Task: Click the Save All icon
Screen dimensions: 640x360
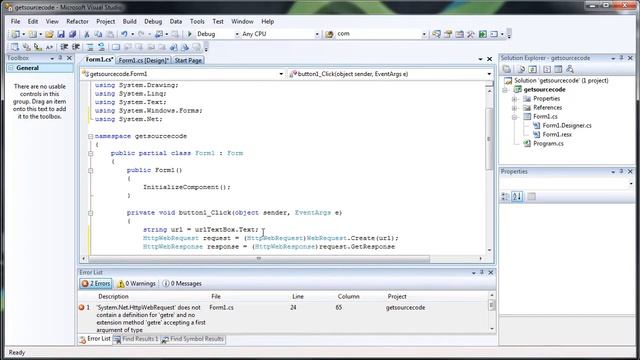Action: [x=72, y=34]
